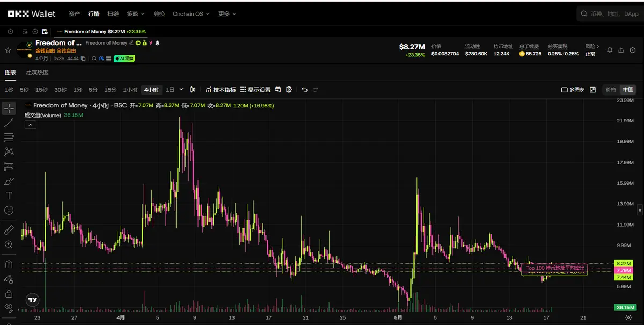Click the TradingView logo
Screen dimensions: 644x325
[32, 300]
